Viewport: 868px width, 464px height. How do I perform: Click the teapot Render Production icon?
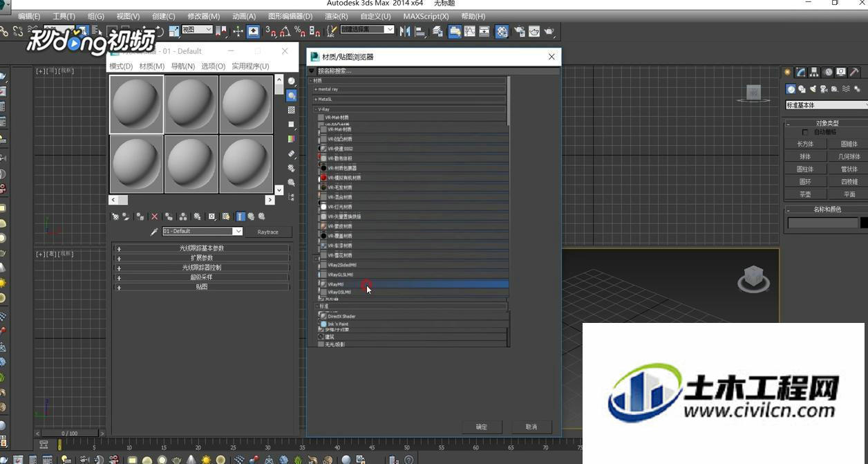[549, 31]
